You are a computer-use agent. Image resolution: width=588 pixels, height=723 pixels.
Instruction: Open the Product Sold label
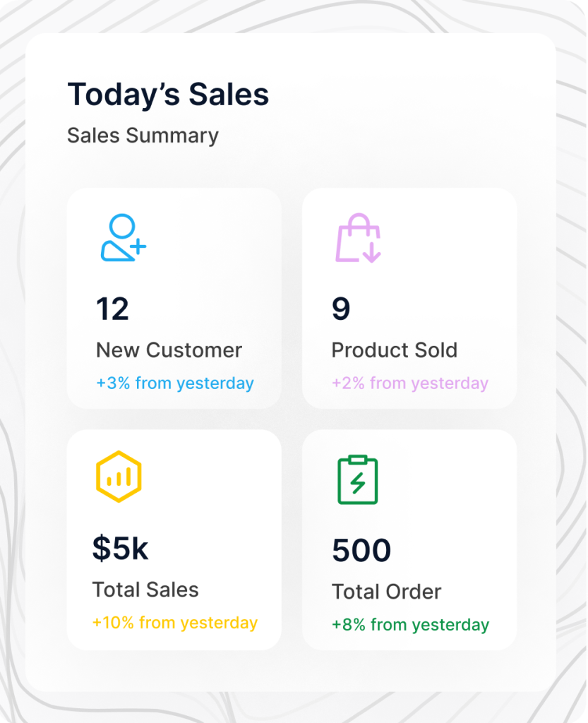pyautogui.click(x=394, y=350)
